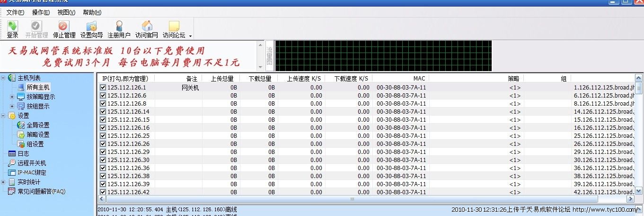Click the scroll-left arrow of horizontal scrollbar
The height and width of the screenshot is (216, 644).
pos(102,199)
